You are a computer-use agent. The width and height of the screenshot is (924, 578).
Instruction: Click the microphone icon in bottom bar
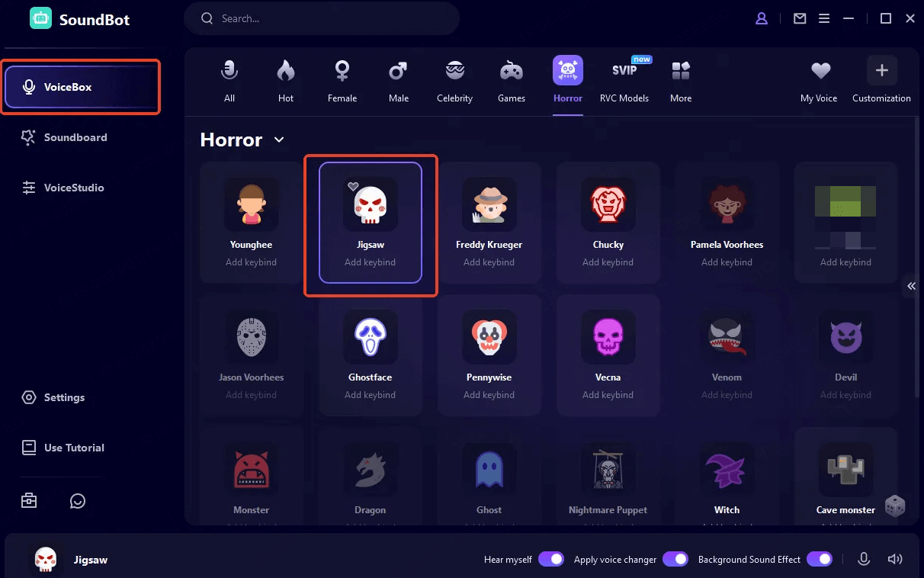coord(864,559)
